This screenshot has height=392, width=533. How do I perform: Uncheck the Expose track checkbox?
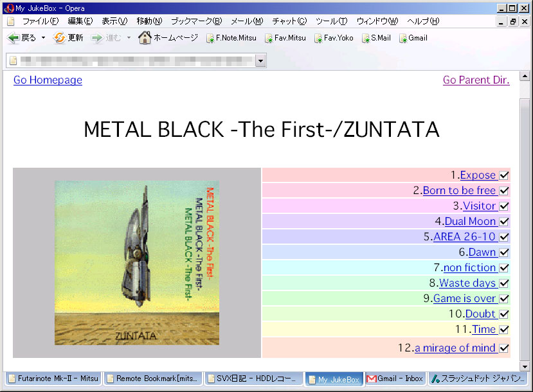504,175
